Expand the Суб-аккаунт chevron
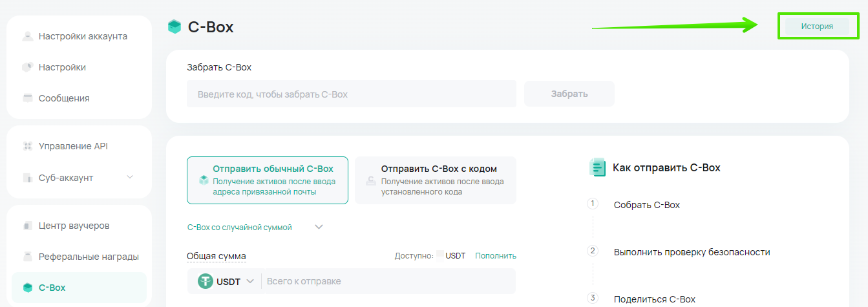The image size is (868, 307). 130,177
